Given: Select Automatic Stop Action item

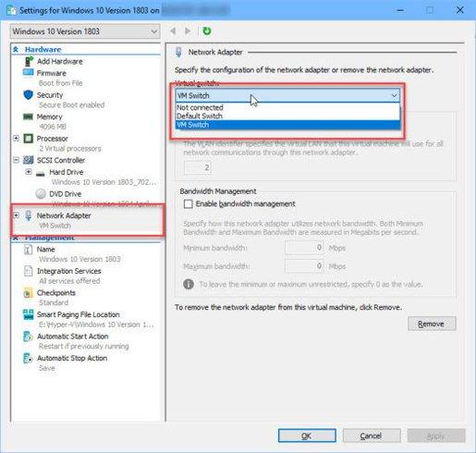Looking at the screenshot, I should pos(72,358).
